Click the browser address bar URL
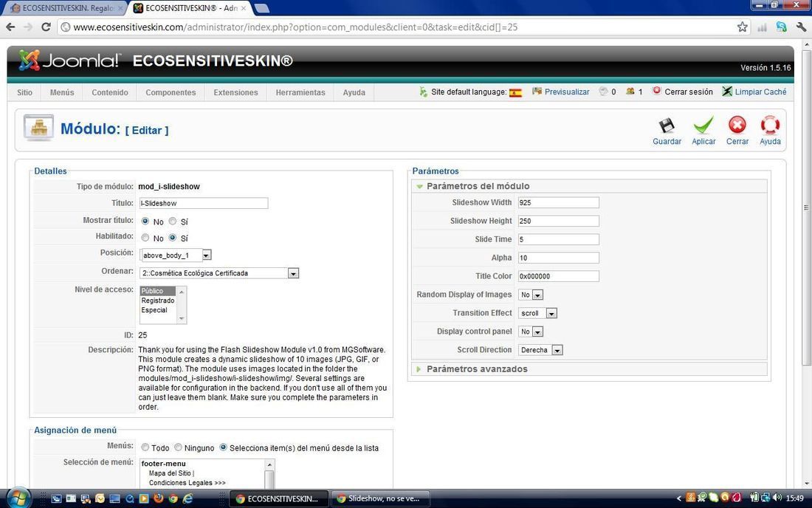Image resolution: width=812 pixels, height=508 pixels. 295,27
